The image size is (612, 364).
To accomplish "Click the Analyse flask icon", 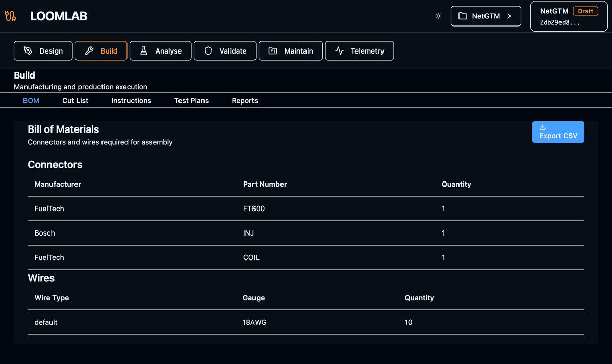I will coord(144,50).
